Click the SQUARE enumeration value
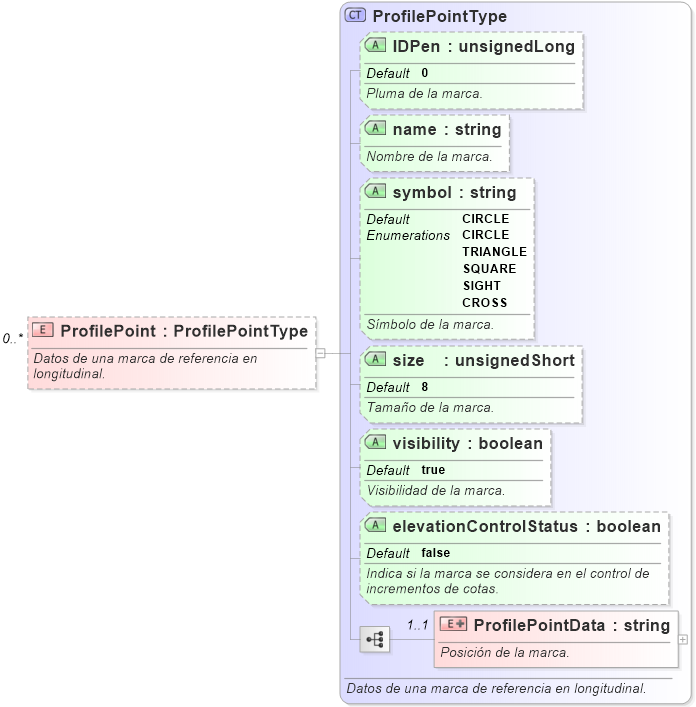Image resolution: width=696 pixels, height=707 pixels. click(490, 269)
